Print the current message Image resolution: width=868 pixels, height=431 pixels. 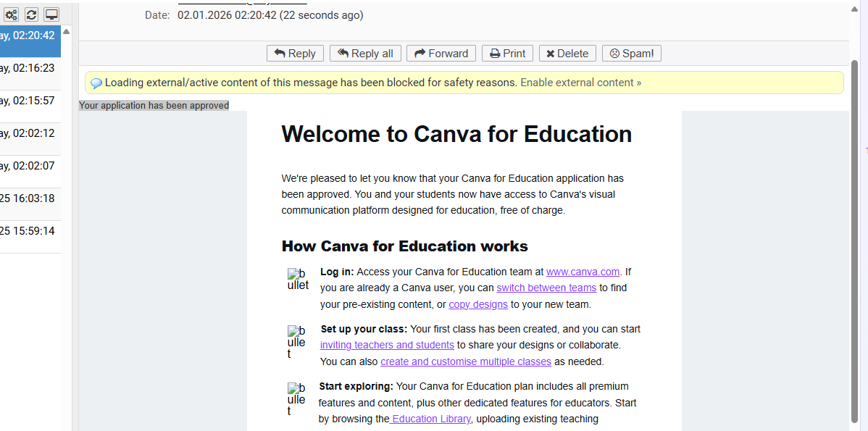[x=507, y=54]
